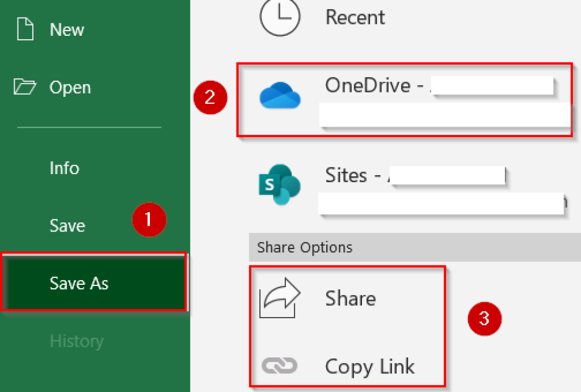Click Save to save the workbook
581x392 pixels.
coord(67,225)
